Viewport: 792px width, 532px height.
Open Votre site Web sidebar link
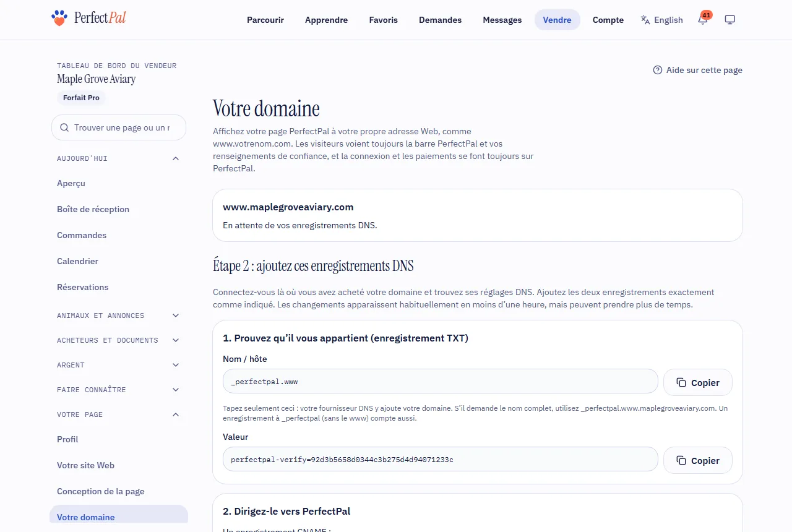point(119,465)
